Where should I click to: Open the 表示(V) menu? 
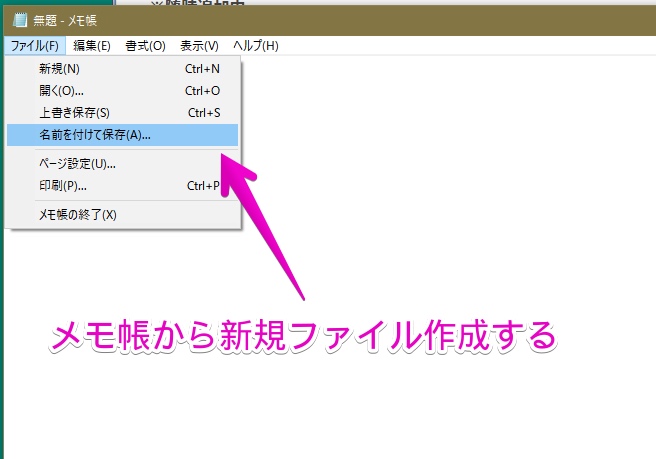[199, 45]
